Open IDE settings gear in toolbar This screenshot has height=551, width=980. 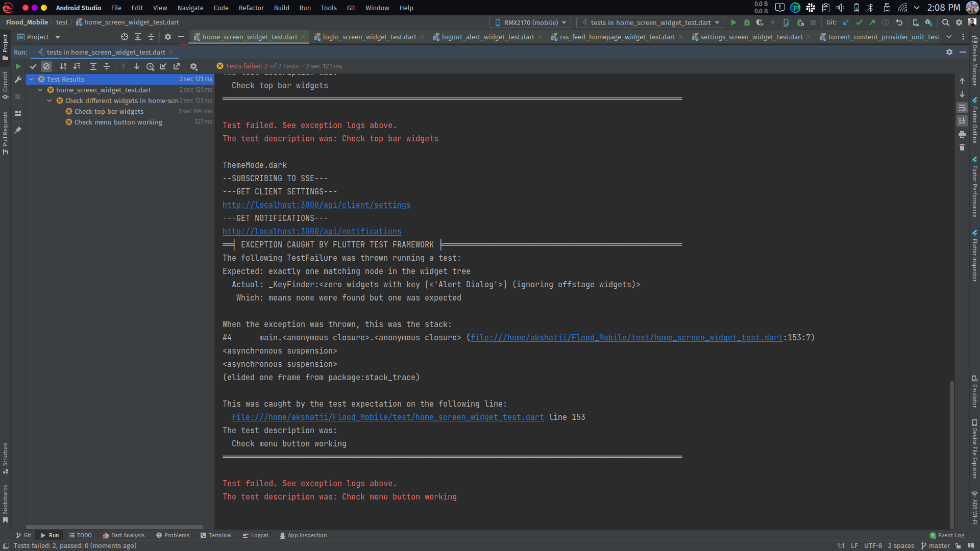(959, 22)
